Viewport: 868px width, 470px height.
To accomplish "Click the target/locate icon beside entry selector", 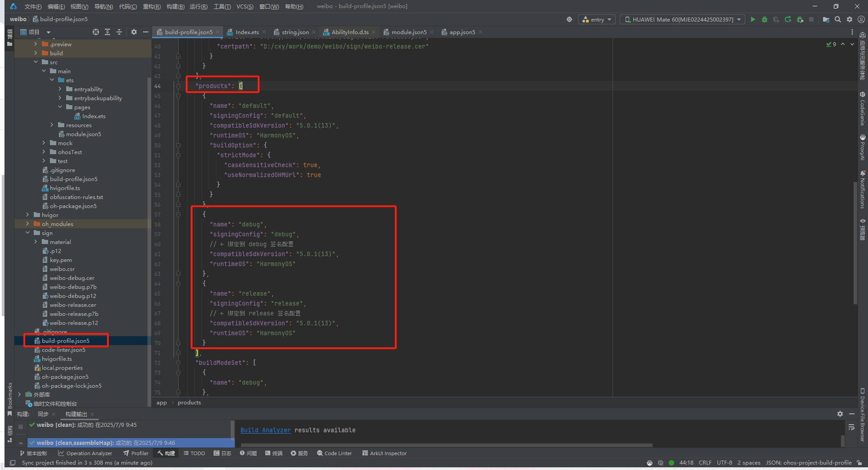I will click(569, 19).
